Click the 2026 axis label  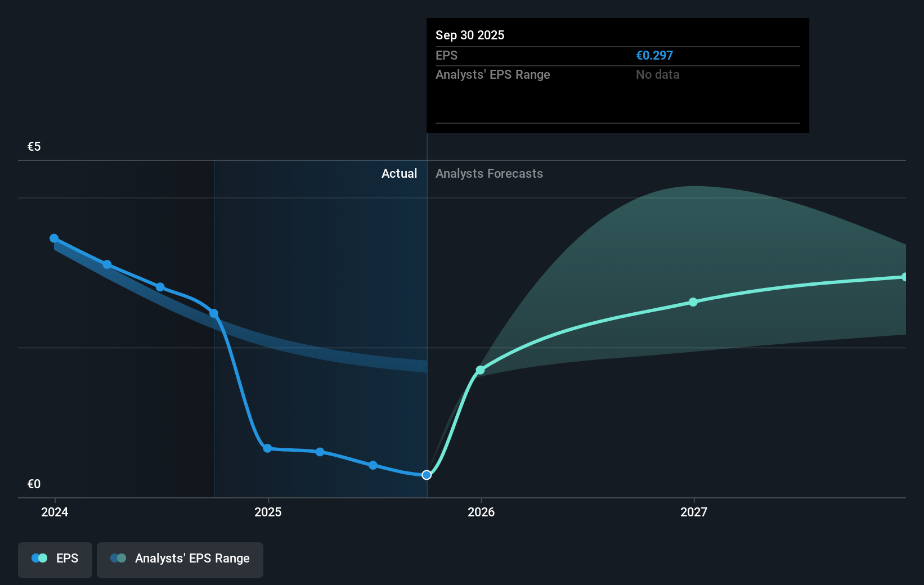click(482, 512)
